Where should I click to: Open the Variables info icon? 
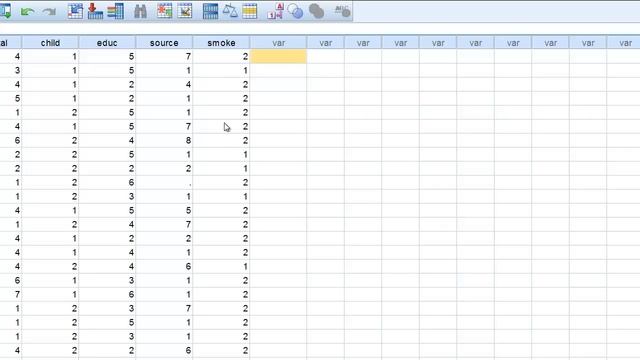tap(116, 11)
